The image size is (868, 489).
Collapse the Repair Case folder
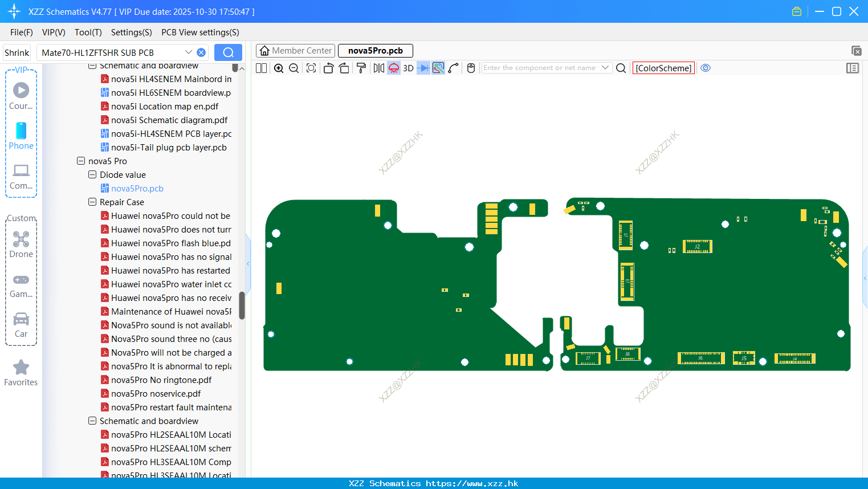click(x=92, y=202)
